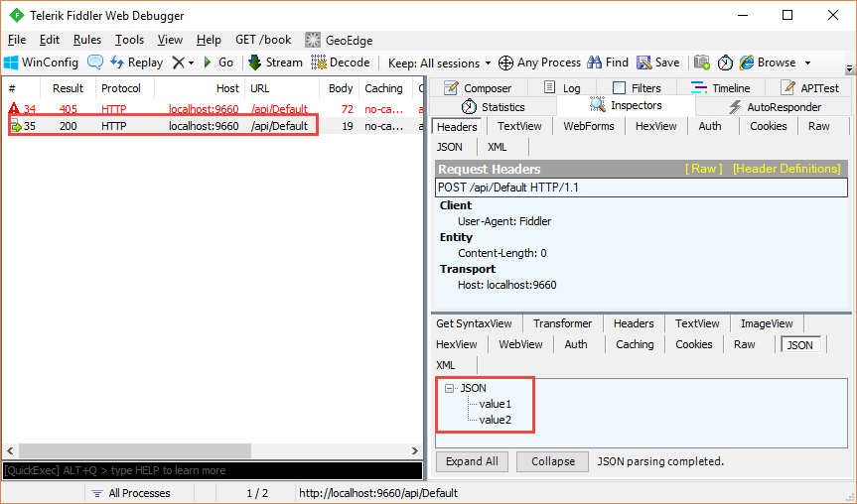This screenshot has width=857, height=504.
Task: Toggle Stream mode in toolbar
Action: point(275,63)
